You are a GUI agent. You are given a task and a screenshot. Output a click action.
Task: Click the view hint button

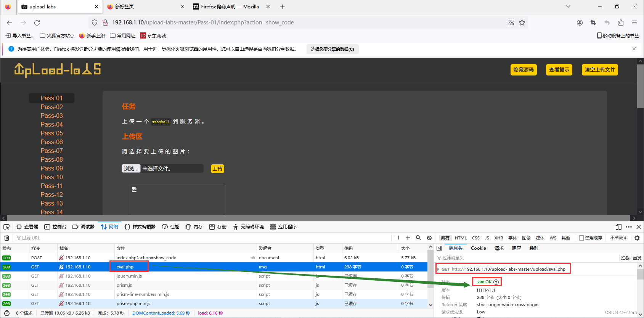559,70
